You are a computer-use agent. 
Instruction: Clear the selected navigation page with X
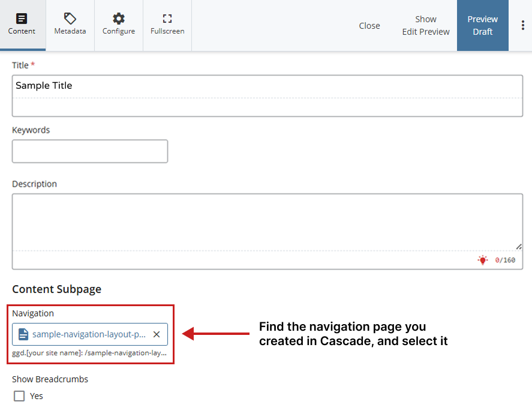157,334
